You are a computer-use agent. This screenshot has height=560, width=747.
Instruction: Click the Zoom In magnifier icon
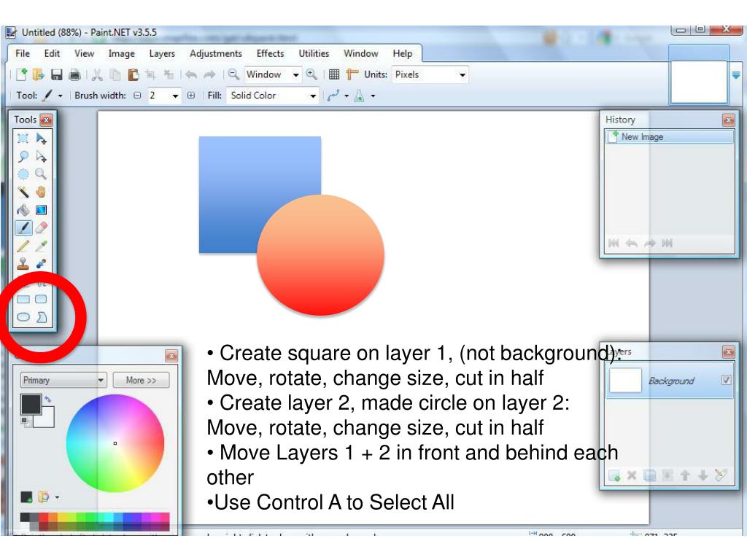point(311,74)
